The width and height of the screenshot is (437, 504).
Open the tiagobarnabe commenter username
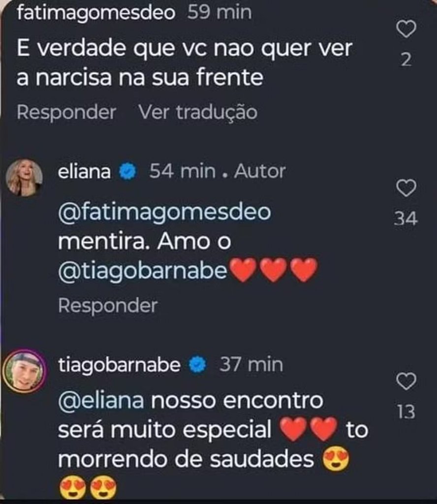coord(119,365)
